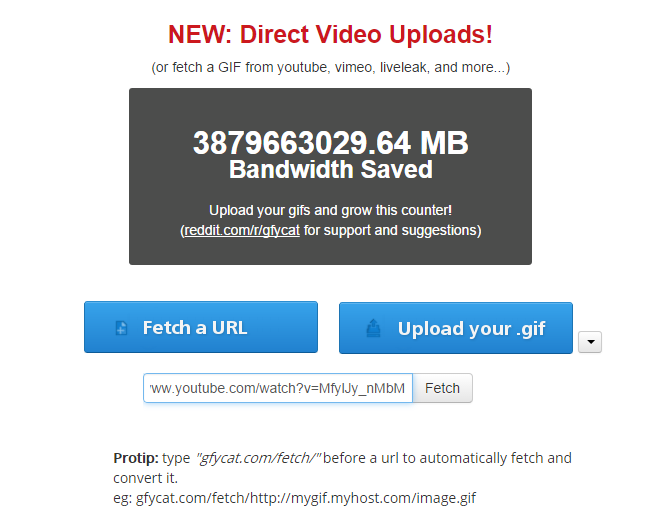This screenshot has height=532, width=658.
Task: Expand the dropdown arrow beside Upload your .gif
Action: pos(590,342)
